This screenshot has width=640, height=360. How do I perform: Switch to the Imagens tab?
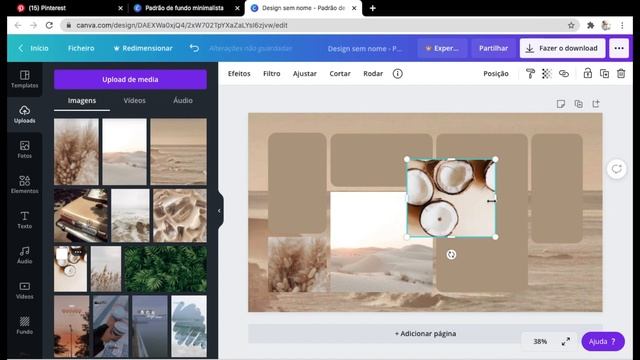click(82, 100)
